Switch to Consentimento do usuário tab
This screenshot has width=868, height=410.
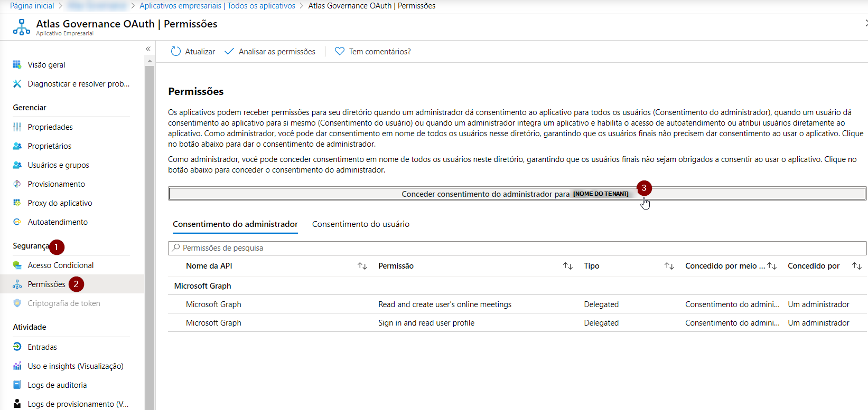360,224
